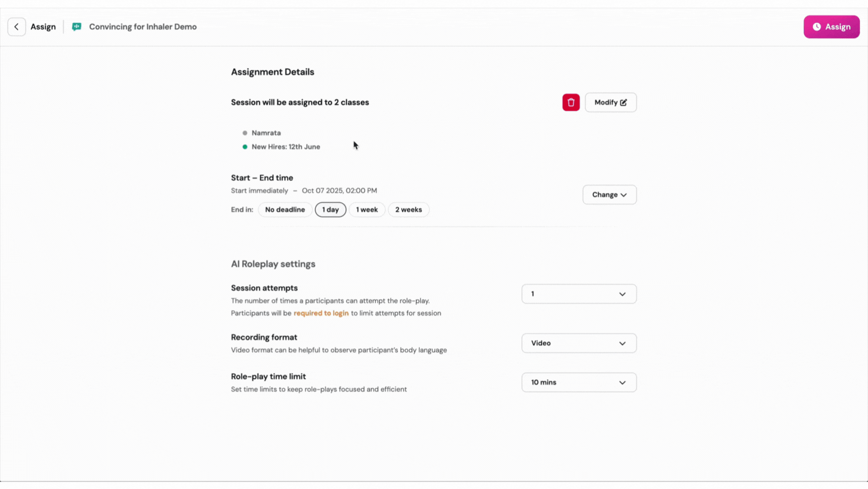Click the AI Roleplay settings heading
This screenshot has width=868, height=489.
tap(273, 264)
